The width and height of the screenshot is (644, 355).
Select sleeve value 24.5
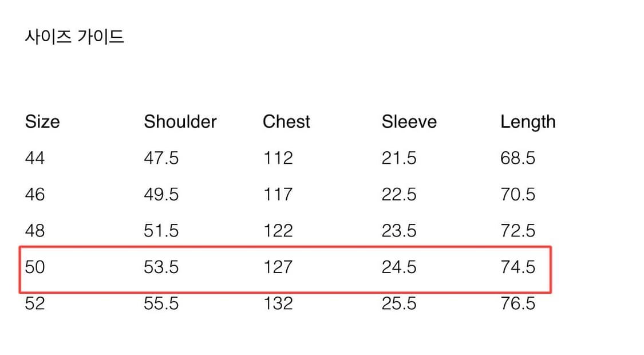point(399,267)
